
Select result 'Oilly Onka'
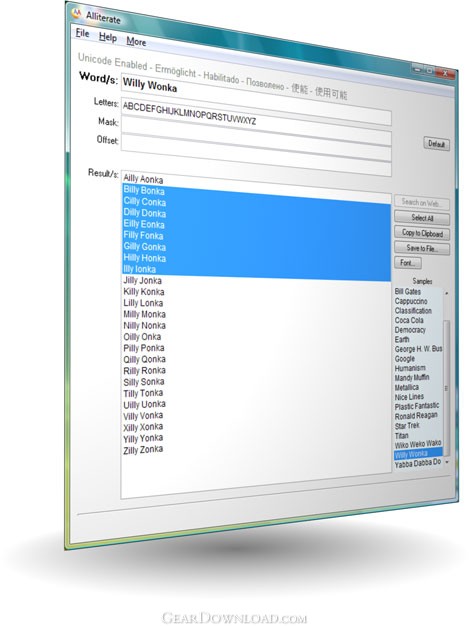pyautogui.click(x=142, y=337)
